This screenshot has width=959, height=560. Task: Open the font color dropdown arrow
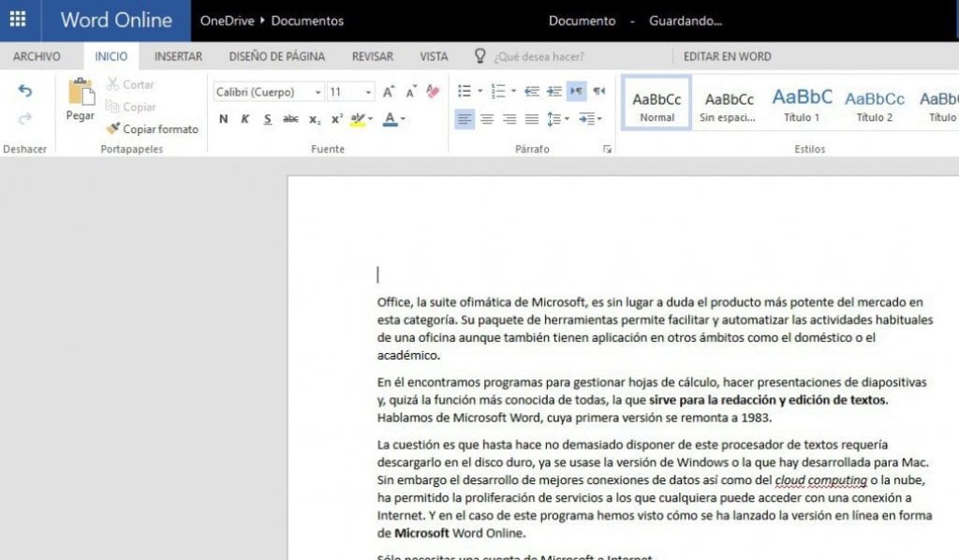point(403,119)
